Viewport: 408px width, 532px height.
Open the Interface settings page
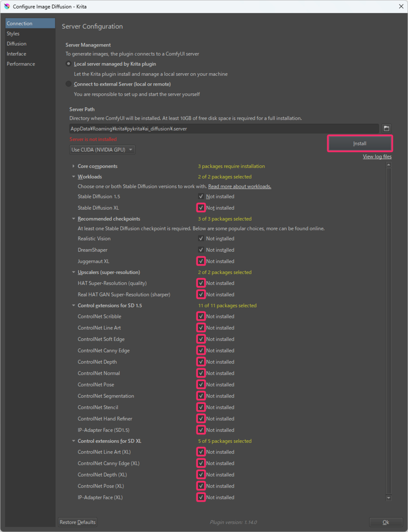coord(30,54)
